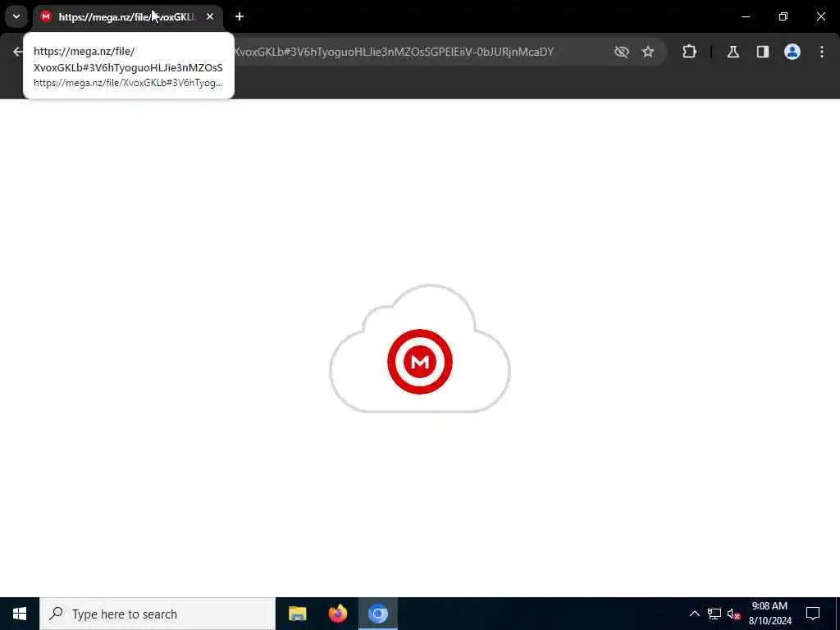Open a new browser tab

point(240,17)
